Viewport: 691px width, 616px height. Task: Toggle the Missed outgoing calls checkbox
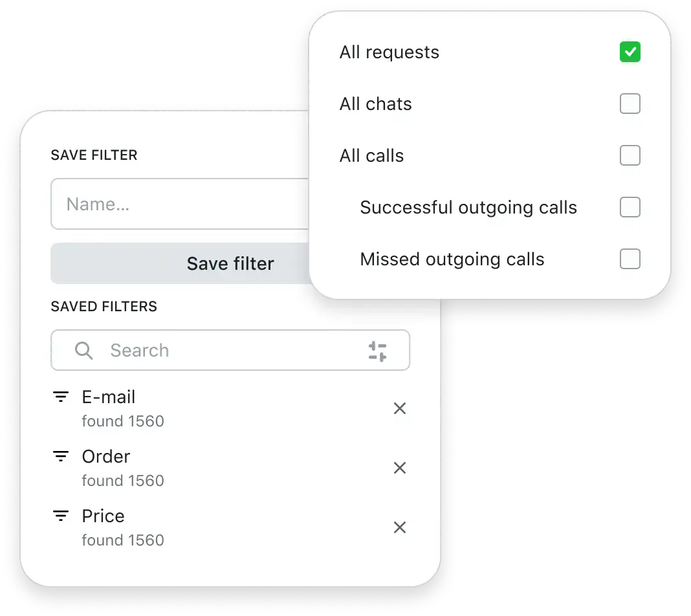coord(630,259)
